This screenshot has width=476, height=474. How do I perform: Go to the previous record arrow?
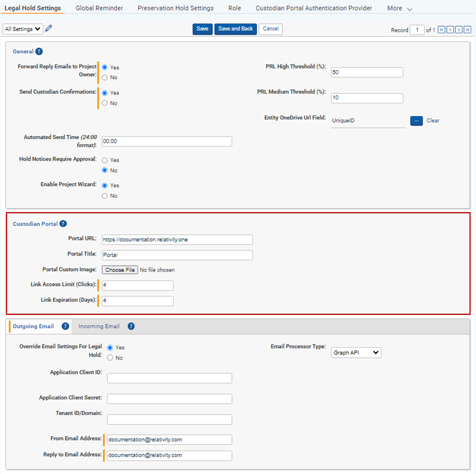450,29
